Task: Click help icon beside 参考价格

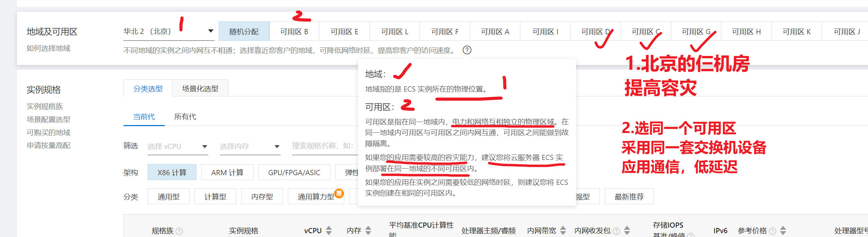Action: pos(773,231)
